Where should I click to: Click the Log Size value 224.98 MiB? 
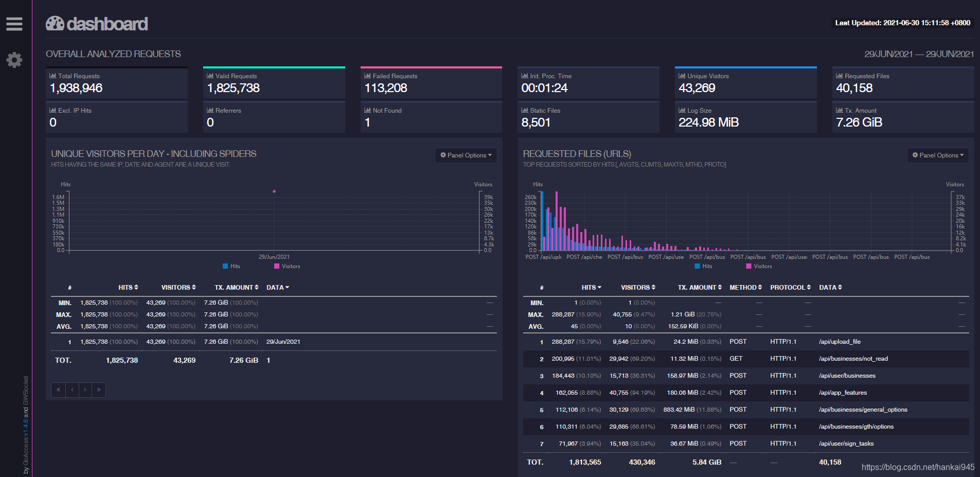(709, 122)
